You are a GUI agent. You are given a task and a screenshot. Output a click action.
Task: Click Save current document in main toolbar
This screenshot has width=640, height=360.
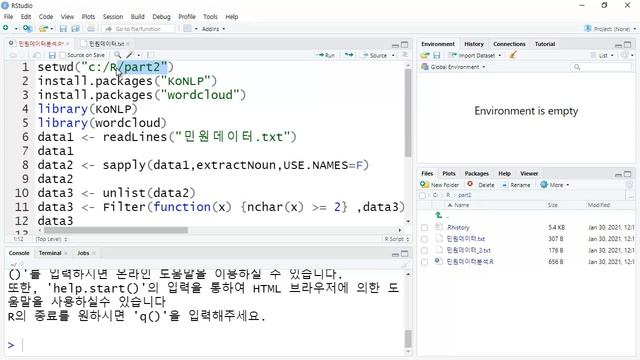point(63,29)
